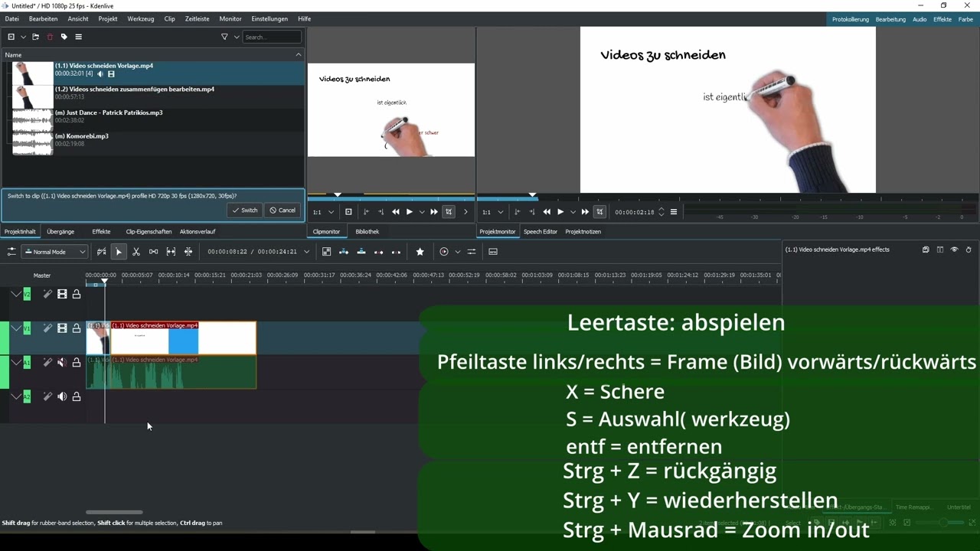Toggle effects visibility eye in effects panel
The width and height of the screenshot is (980, 551).
pos(954,249)
